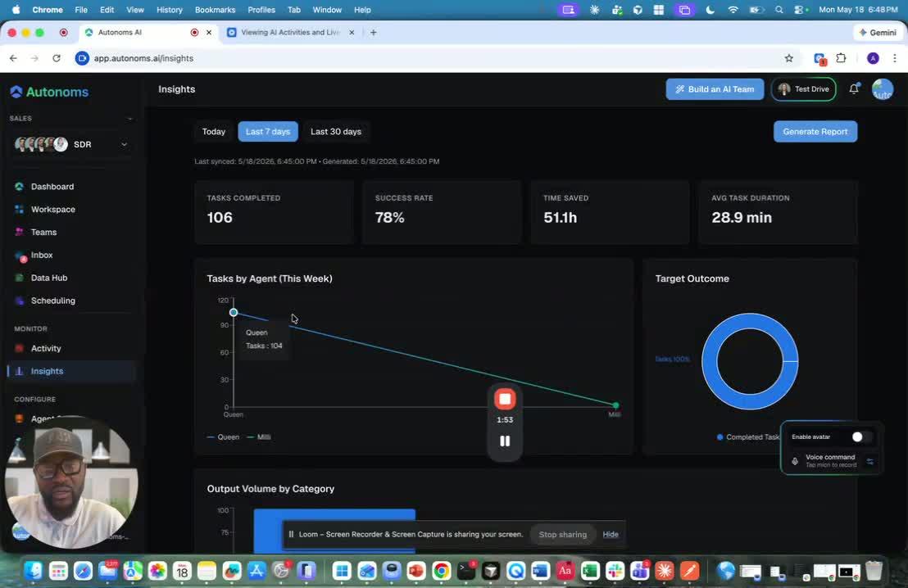Open the Inbox sidebar item
Viewport: 908px width, 588px height.
click(x=42, y=255)
